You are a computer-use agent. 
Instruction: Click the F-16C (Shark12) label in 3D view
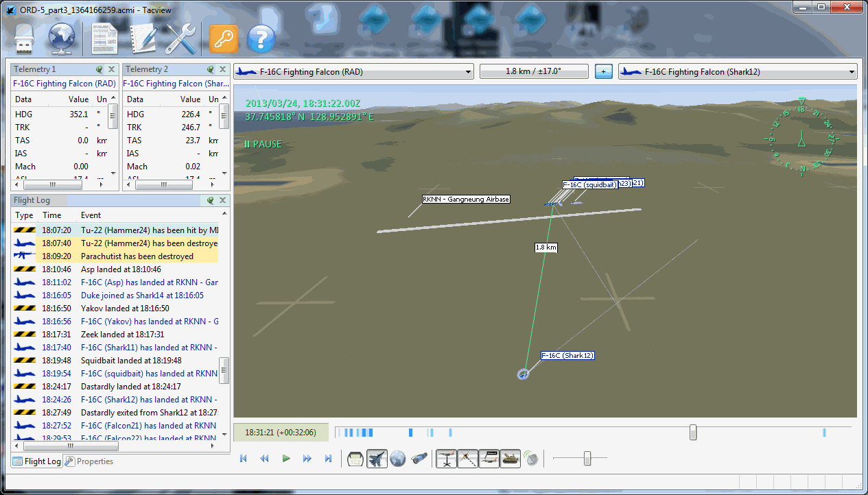567,356
